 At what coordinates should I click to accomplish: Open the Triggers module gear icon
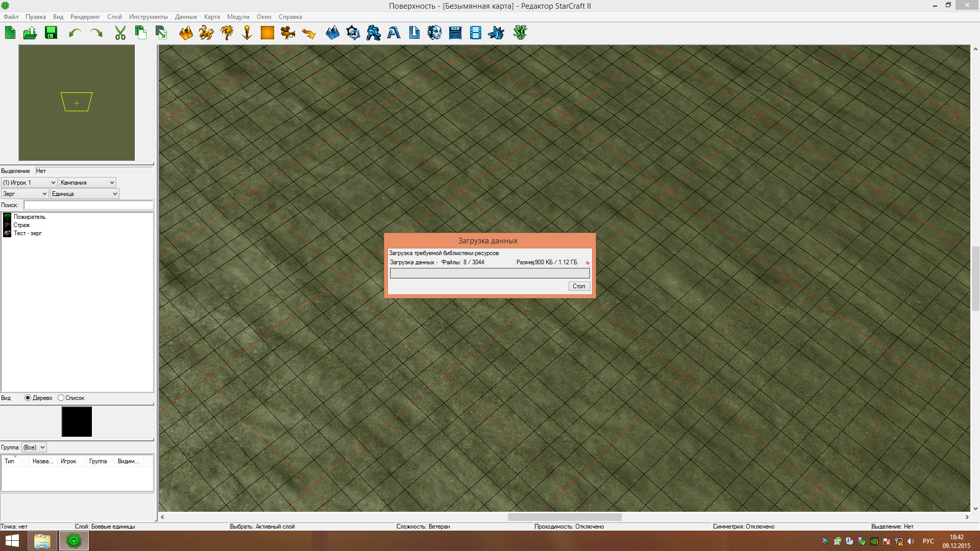pos(353,33)
